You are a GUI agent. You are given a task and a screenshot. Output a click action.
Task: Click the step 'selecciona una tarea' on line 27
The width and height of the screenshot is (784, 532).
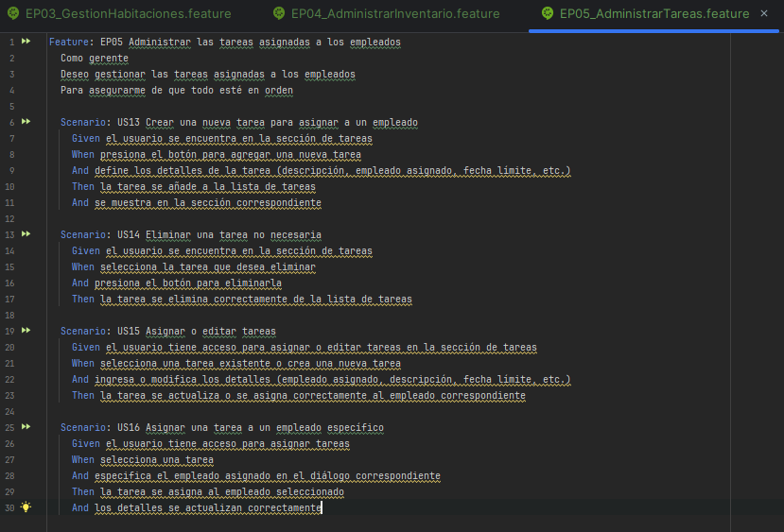(157, 460)
